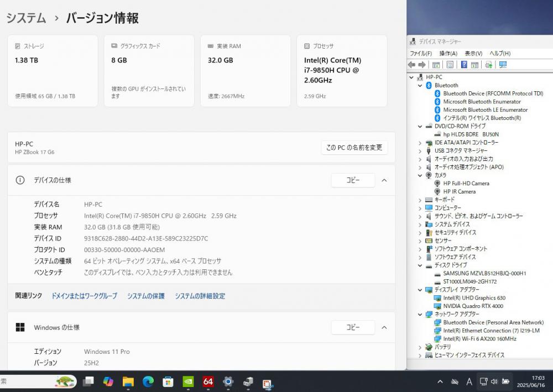
Task: Open the システムの保護 link
Action: [146, 296]
